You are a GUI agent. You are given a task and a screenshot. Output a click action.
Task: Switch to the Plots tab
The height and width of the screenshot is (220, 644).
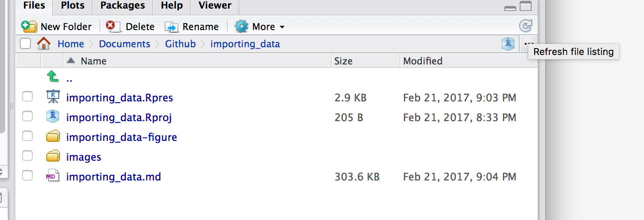(x=73, y=6)
